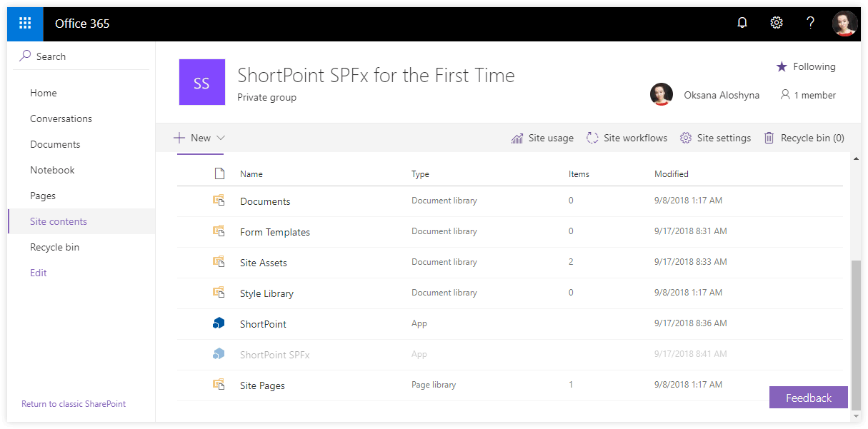The height and width of the screenshot is (429, 868).
Task: View Site usage analytics
Action: pyautogui.click(x=542, y=137)
